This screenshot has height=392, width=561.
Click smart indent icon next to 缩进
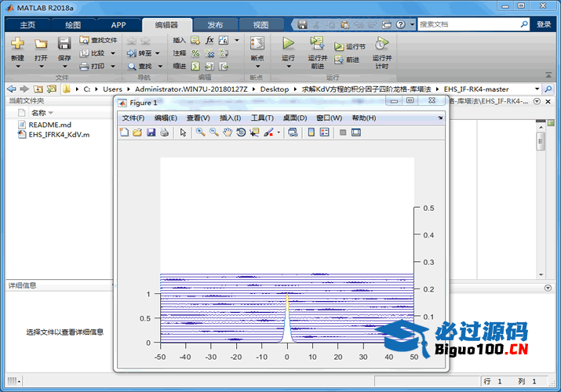pyautogui.click(x=195, y=66)
